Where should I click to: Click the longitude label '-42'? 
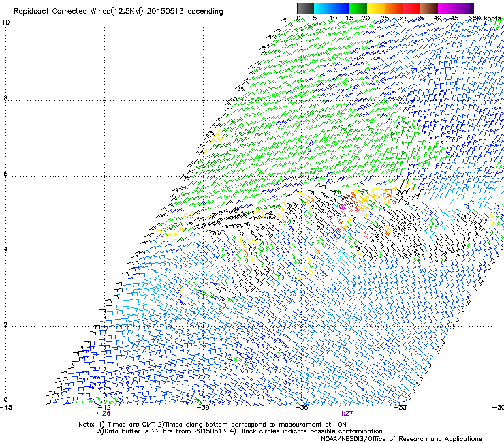104,408
